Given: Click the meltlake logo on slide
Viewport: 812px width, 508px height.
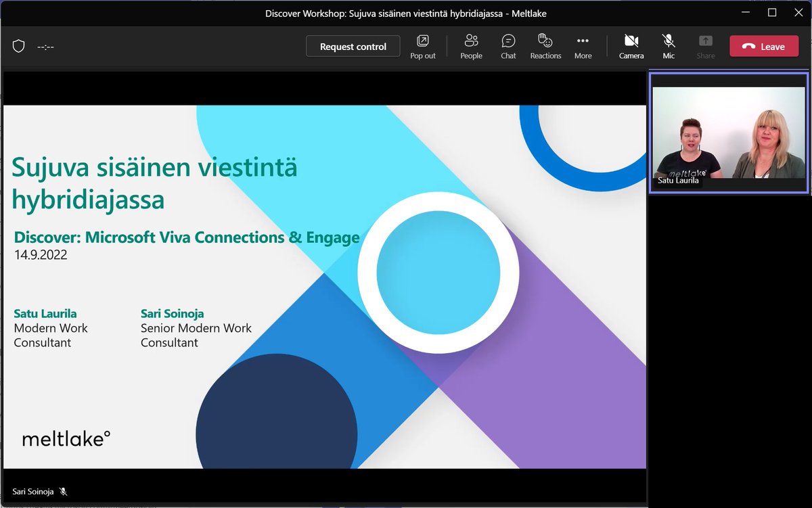Looking at the screenshot, I should point(66,438).
